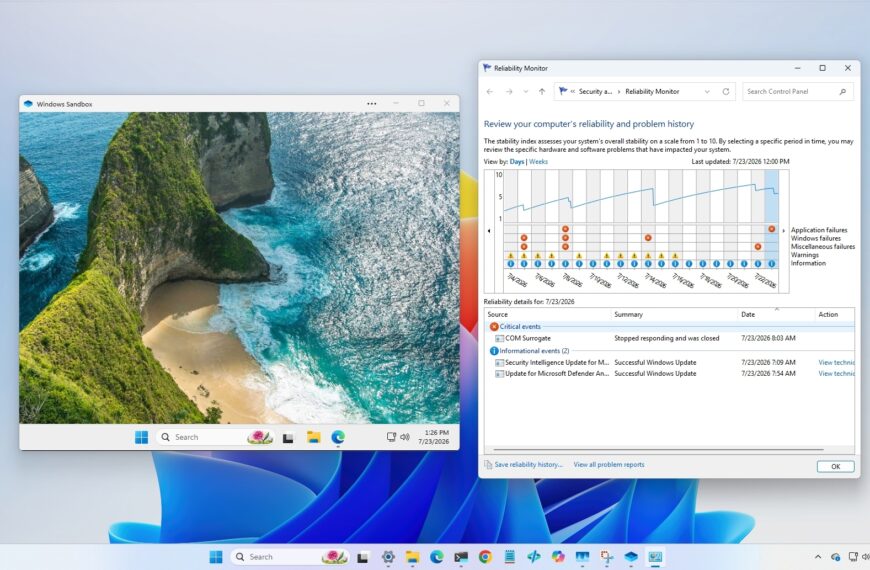The image size is (870, 570).
Task: Select the application failure icon in 7/8/2026 column
Action: click(565, 229)
